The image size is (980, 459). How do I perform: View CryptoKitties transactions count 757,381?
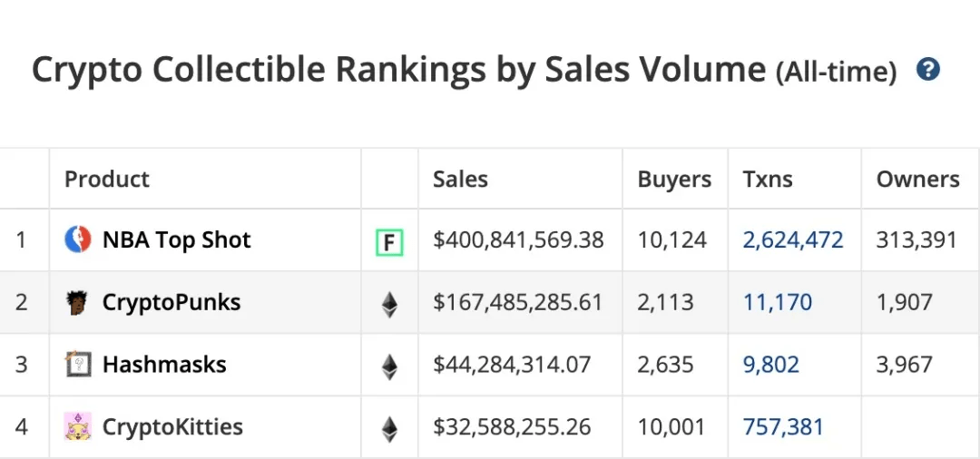point(783,426)
